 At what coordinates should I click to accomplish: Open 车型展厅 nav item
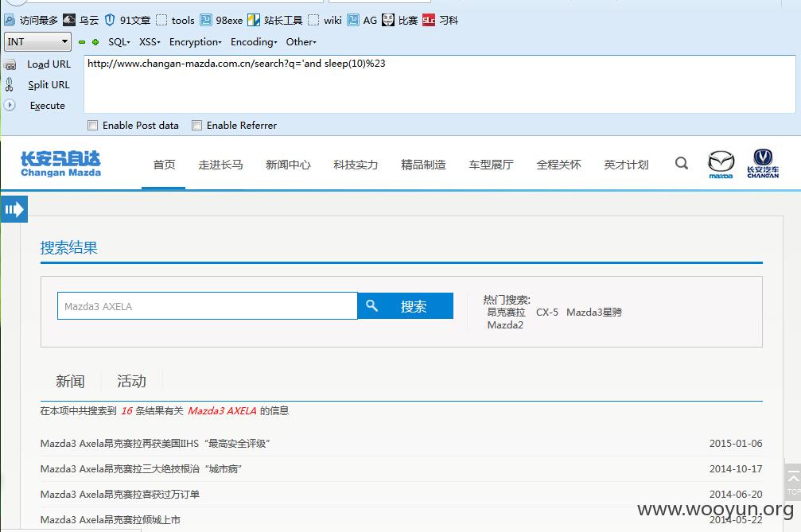pos(491,165)
